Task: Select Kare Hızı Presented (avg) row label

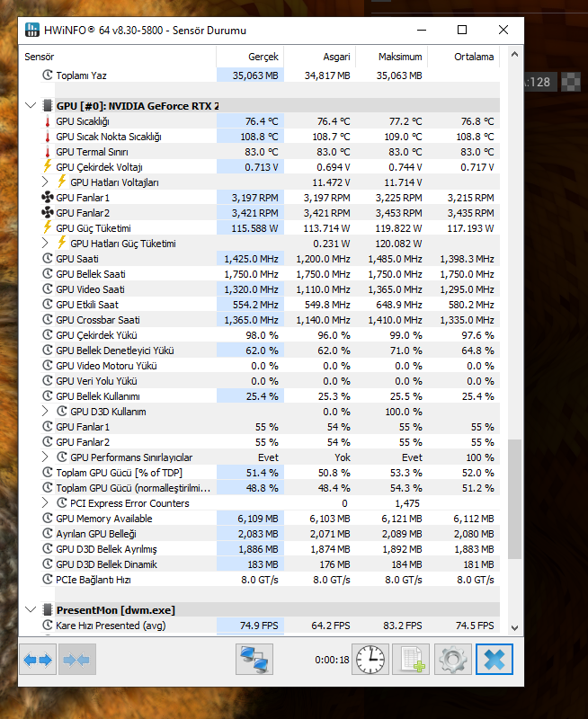Action: click(x=111, y=626)
